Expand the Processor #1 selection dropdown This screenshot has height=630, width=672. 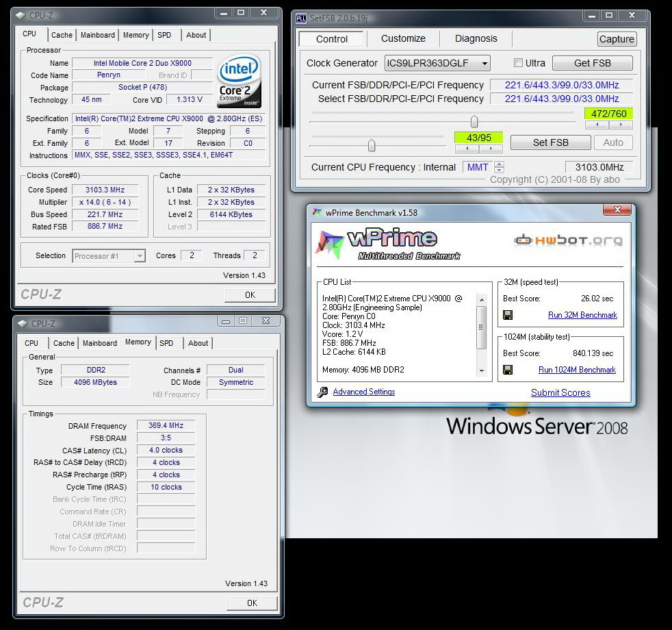140,256
